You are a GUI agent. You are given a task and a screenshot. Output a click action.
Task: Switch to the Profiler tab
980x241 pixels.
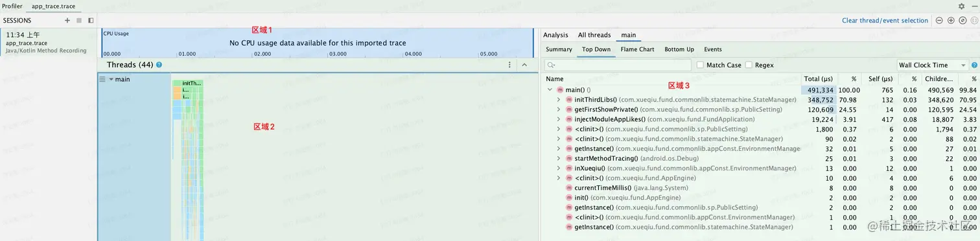click(x=12, y=6)
